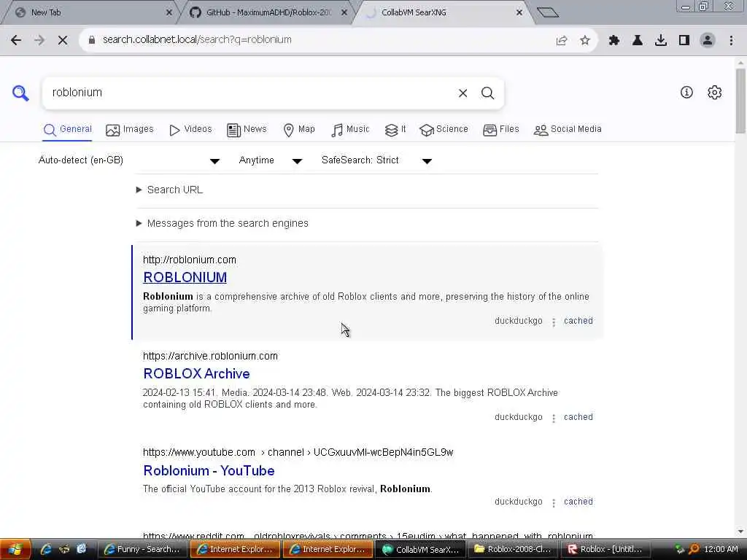Viewport: 747px width, 560px height.
Task: Open the ROBLONIUM result link
Action: (185, 278)
